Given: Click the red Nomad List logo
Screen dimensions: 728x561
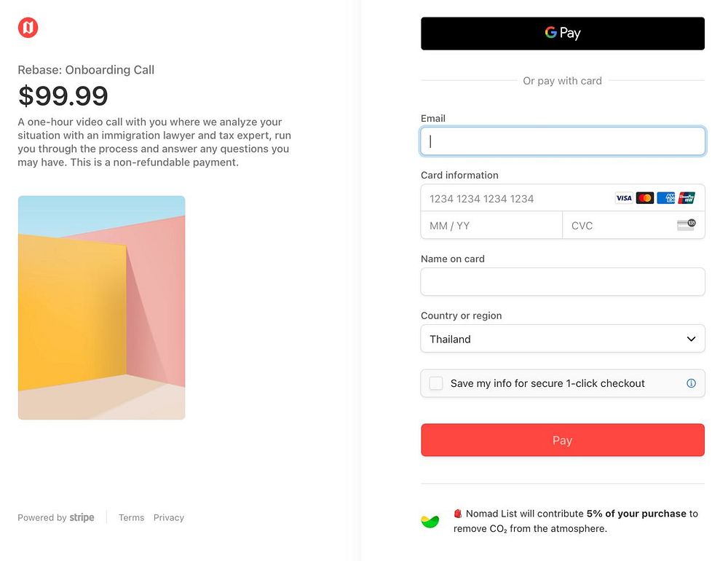Looking at the screenshot, I should pos(28,28).
